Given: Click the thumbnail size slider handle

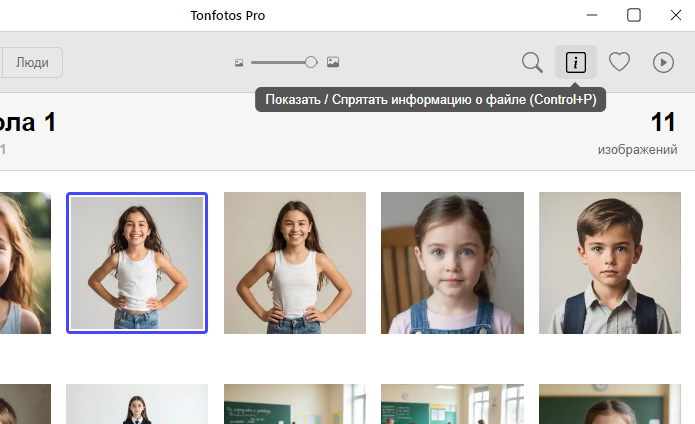Looking at the screenshot, I should coord(311,62).
